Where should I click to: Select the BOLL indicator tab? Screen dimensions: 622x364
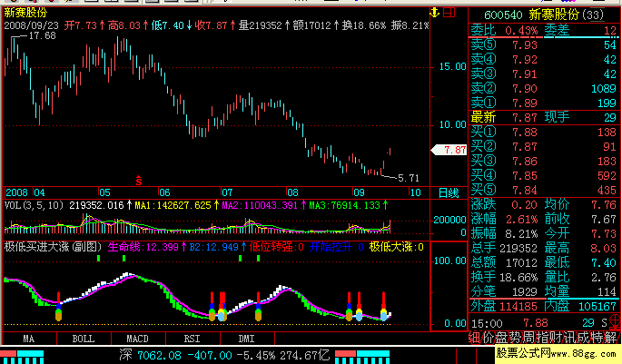click(84, 339)
